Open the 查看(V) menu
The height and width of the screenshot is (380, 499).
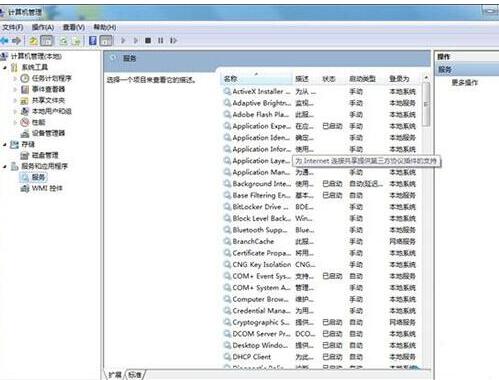click(x=74, y=27)
